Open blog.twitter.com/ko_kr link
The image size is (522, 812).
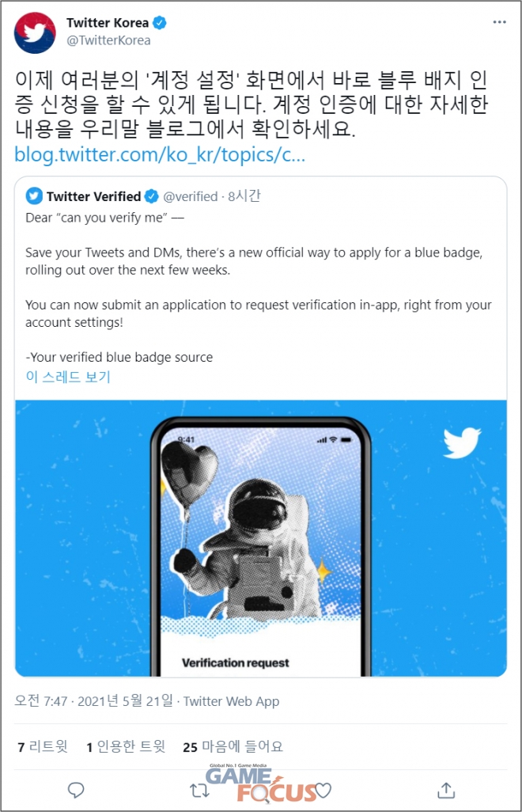pyautogui.click(x=160, y=155)
